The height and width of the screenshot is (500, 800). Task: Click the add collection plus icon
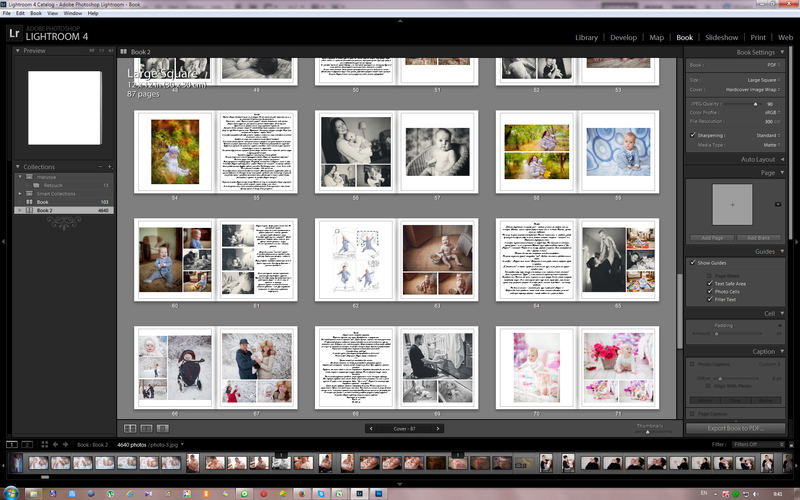[109, 167]
